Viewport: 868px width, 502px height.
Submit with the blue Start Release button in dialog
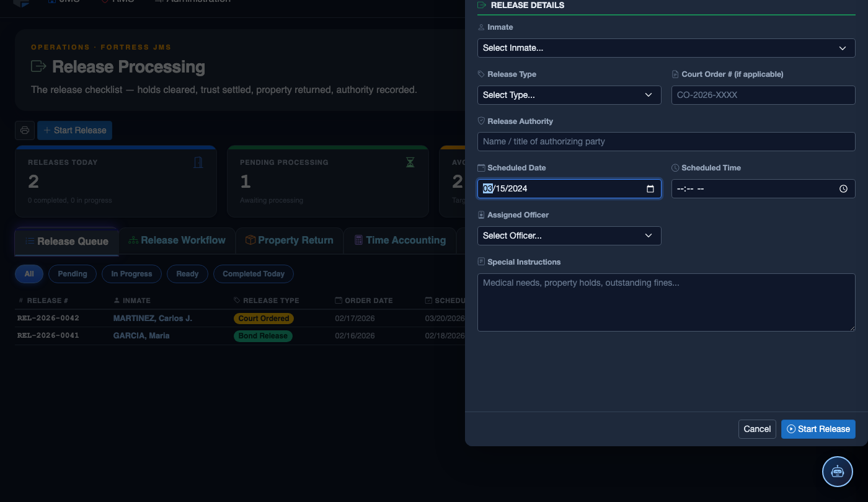click(x=818, y=429)
